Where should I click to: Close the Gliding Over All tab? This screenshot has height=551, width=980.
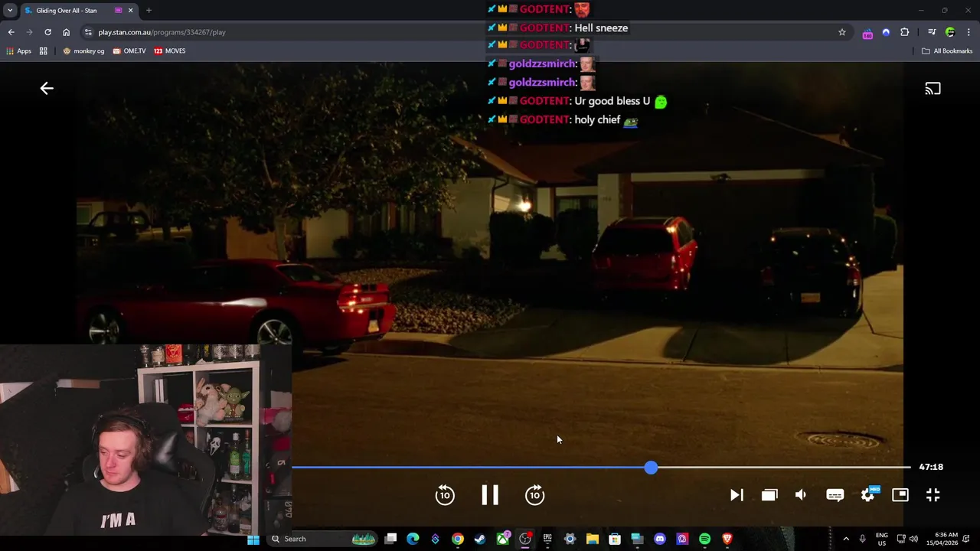click(x=130, y=11)
